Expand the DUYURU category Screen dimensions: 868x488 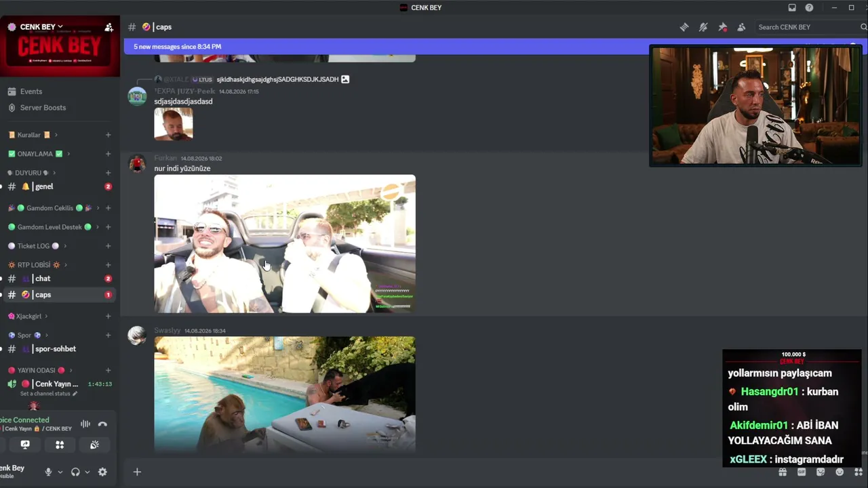point(32,173)
